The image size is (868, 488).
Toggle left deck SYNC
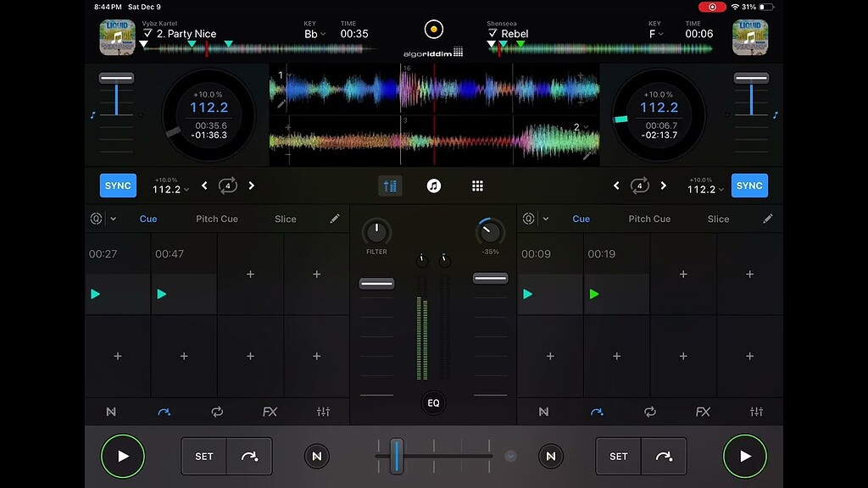tap(118, 186)
